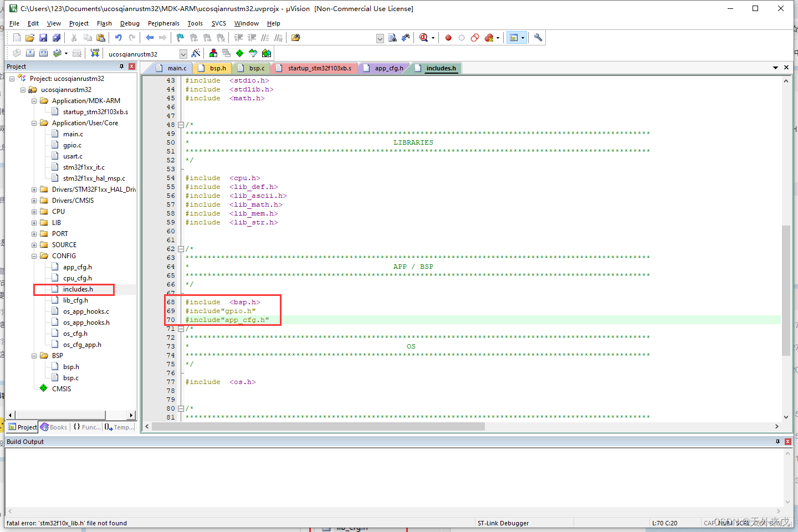Open the Peripherals menu

pyautogui.click(x=163, y=23)
